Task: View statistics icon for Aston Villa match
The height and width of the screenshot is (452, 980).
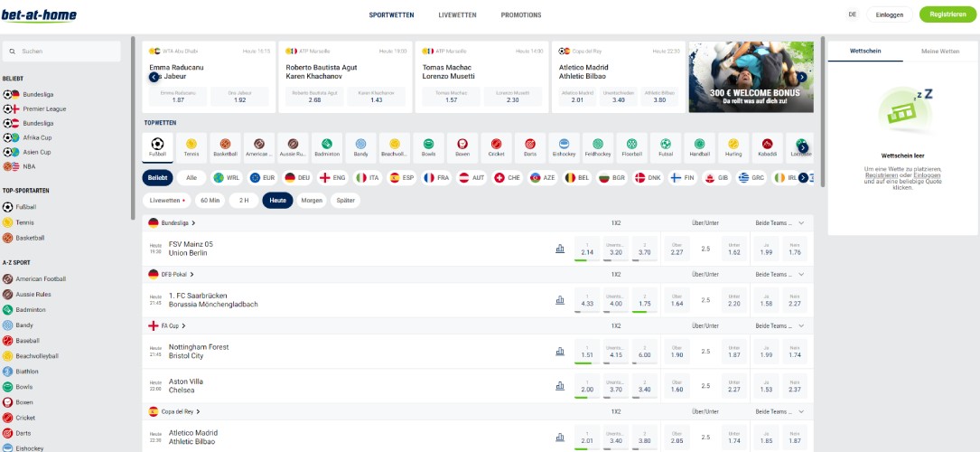Action: click(x=560, y=386)
